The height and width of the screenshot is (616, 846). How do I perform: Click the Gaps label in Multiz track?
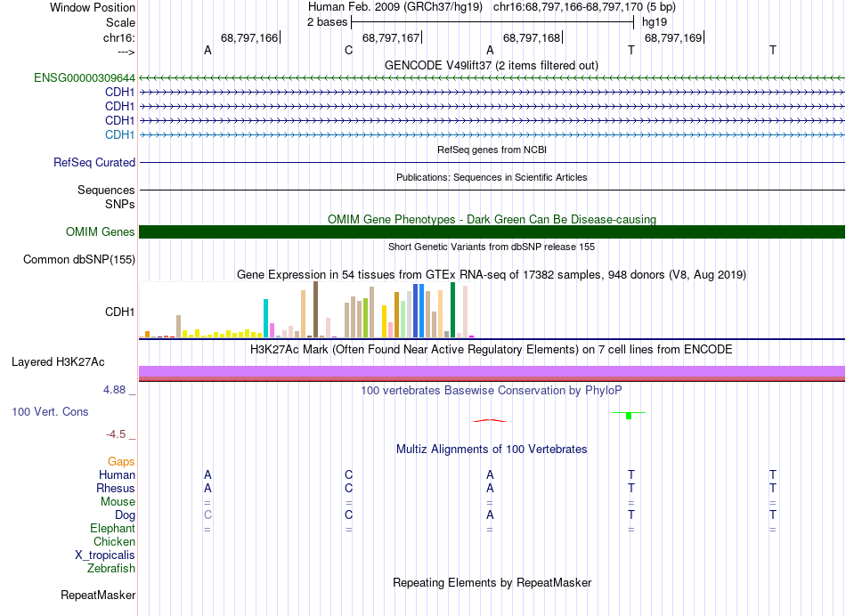tap(121, 461)
